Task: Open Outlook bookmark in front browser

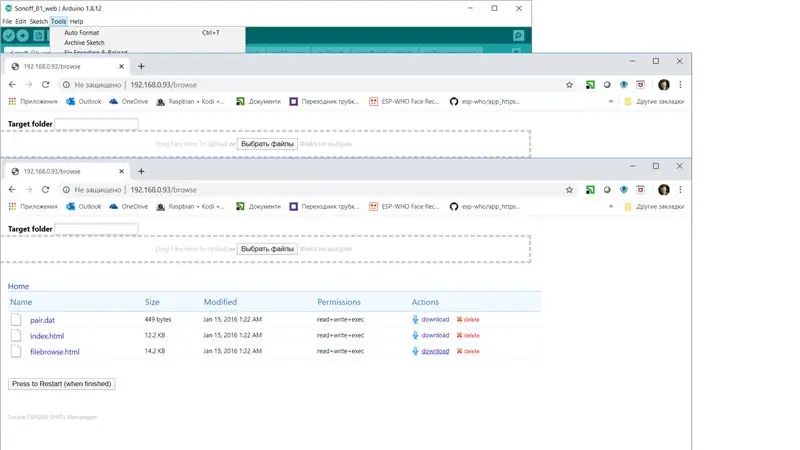Action: (x=84, y=207)
